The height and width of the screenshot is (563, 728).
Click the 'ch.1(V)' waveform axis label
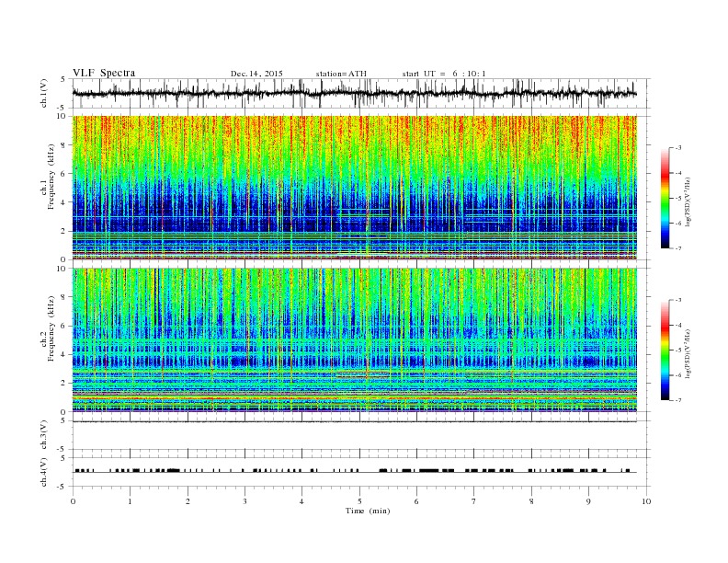point(45,93)
